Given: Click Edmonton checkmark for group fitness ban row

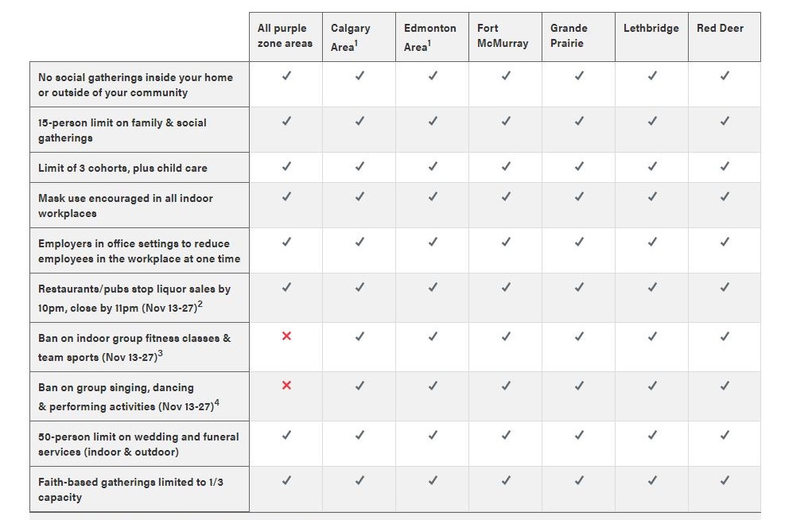Looking at the screenshot, I should tap(433, 336).
